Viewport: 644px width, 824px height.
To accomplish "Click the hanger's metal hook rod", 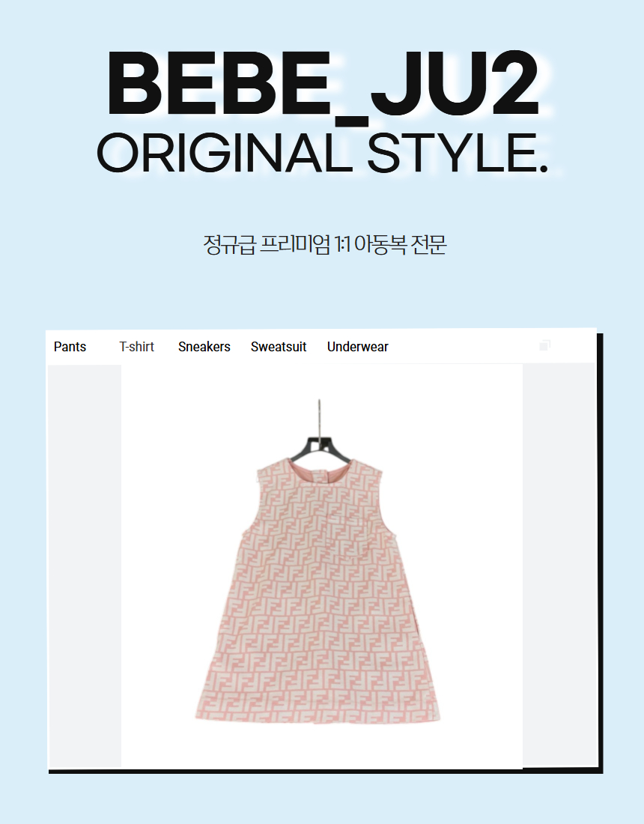I will pyautogui.click(x=319, y=418).
